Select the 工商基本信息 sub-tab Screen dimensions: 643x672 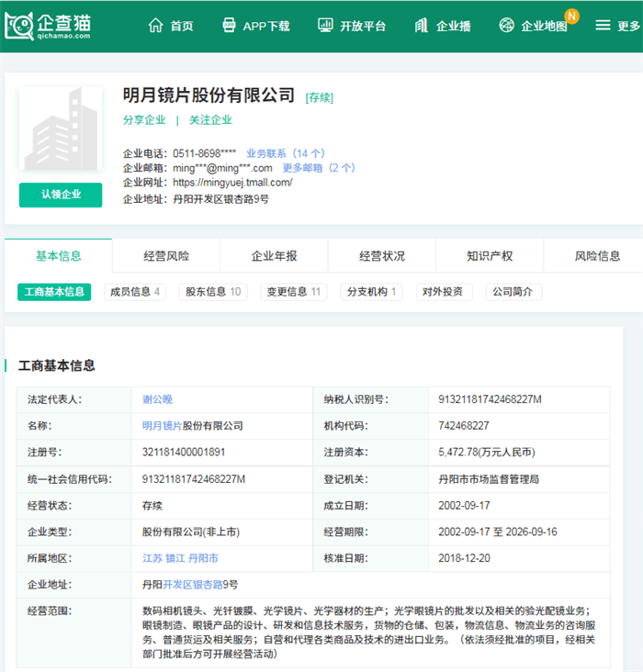coord(54,292)
